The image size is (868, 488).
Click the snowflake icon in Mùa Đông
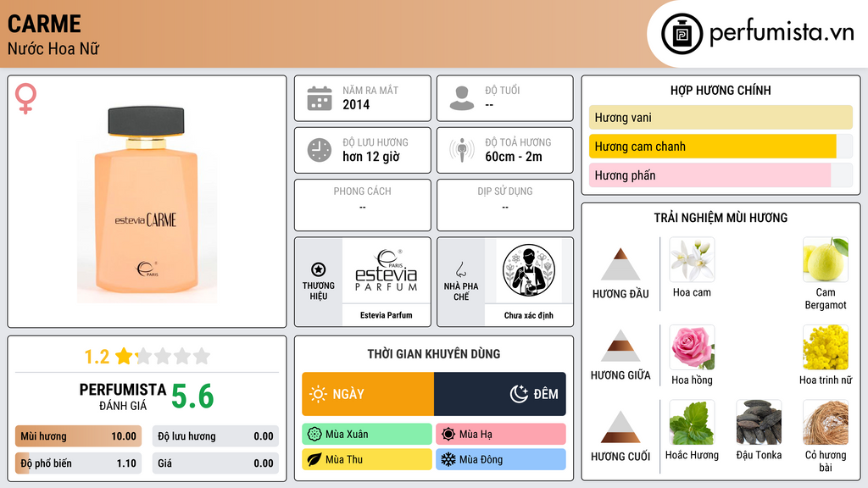coord(448,459)
